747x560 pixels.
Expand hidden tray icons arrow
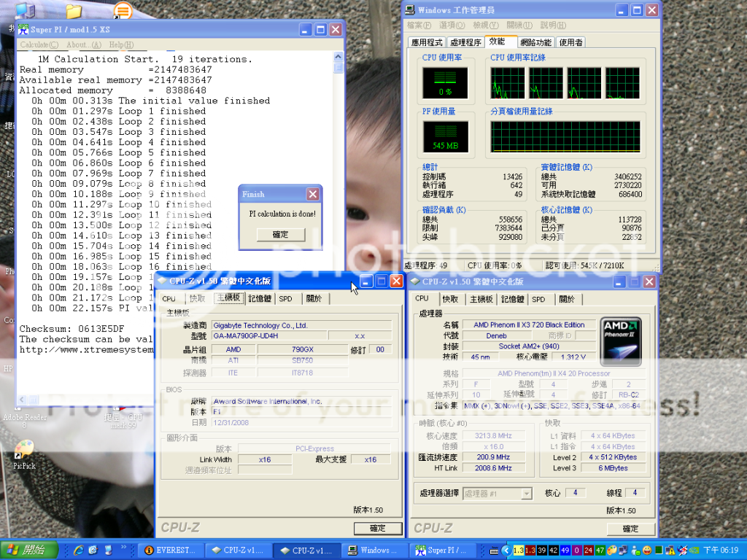click(x=506, y=551)
